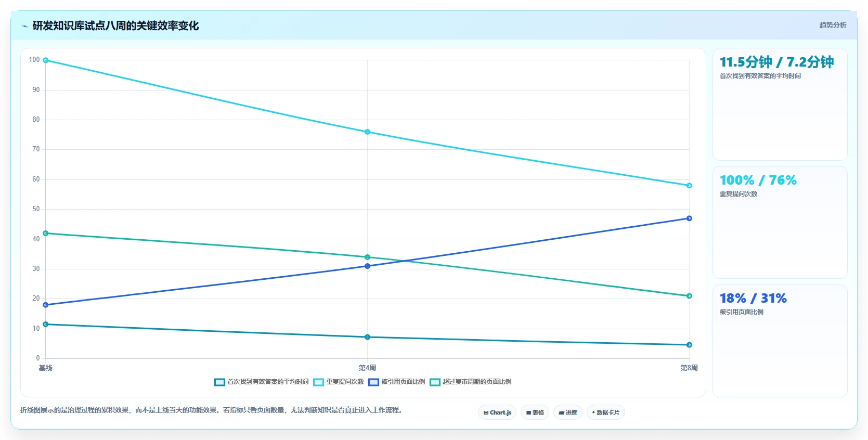Image resolution: width=868 pixels, height=440 pixels.
Task: Click the 被引用页面比例 card caption
Action: click(742, 312)
